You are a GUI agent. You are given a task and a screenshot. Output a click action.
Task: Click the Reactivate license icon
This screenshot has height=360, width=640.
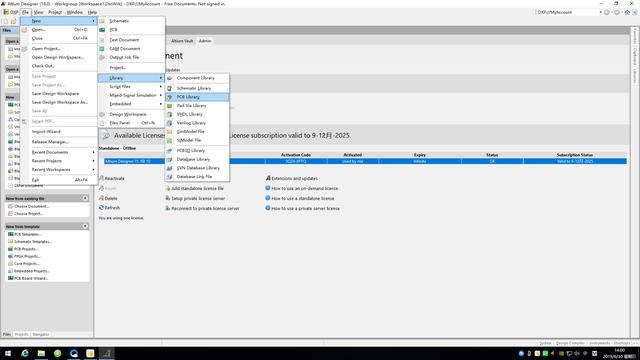(101, 178)
